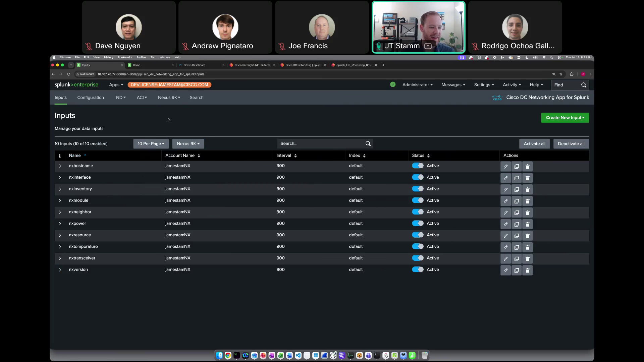Clone the nxneighbor input

click(x=517, y=213)
